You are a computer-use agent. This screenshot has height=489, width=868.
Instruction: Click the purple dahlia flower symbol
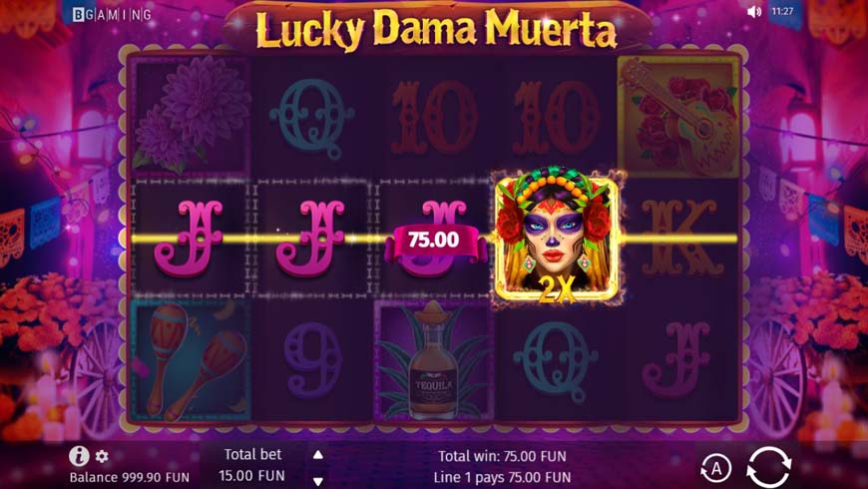190,115
